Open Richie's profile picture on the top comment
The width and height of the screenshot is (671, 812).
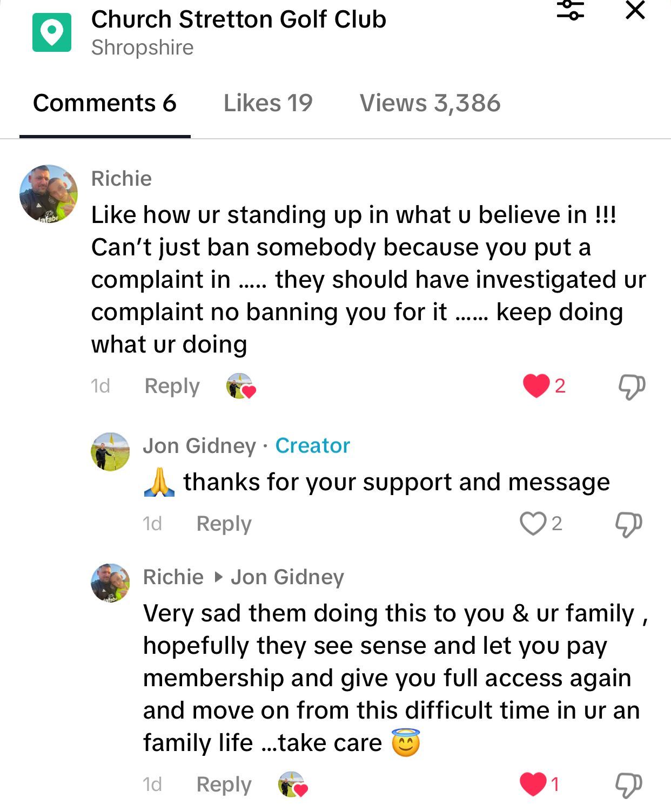[49, 194]
